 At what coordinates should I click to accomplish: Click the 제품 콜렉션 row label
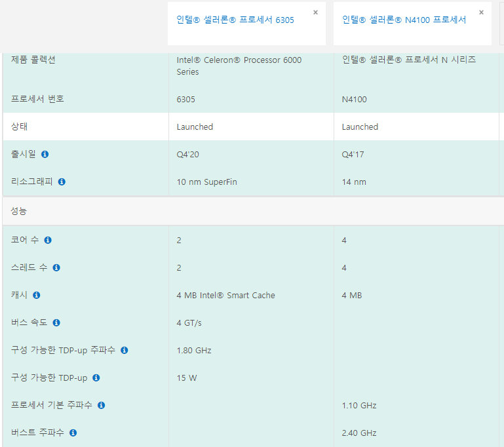pyautogui.click(x=33, y=60)
